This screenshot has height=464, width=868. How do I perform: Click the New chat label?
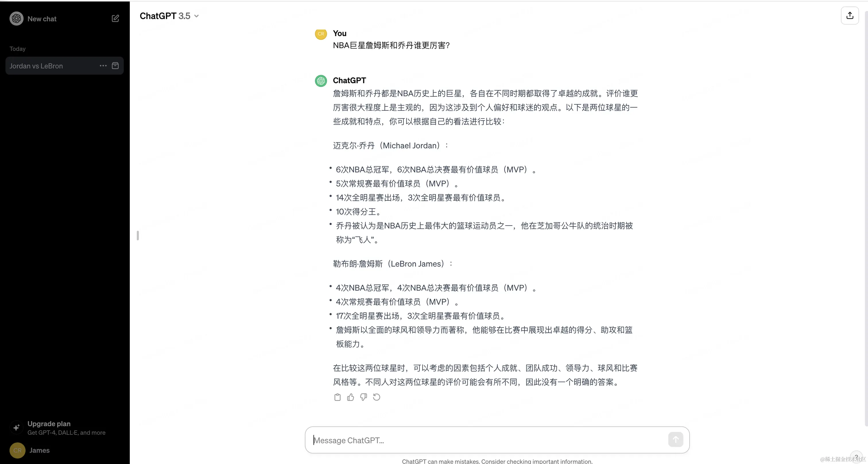(42, 19)
